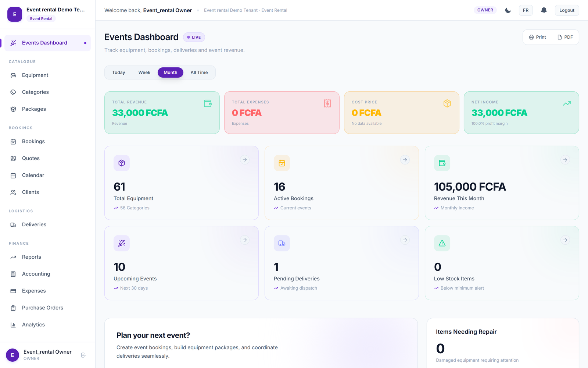This screenshot has width=588, height=368.
Task: Click the Purchase Orders clipboard icon
Action: click(x=13, y=308)
